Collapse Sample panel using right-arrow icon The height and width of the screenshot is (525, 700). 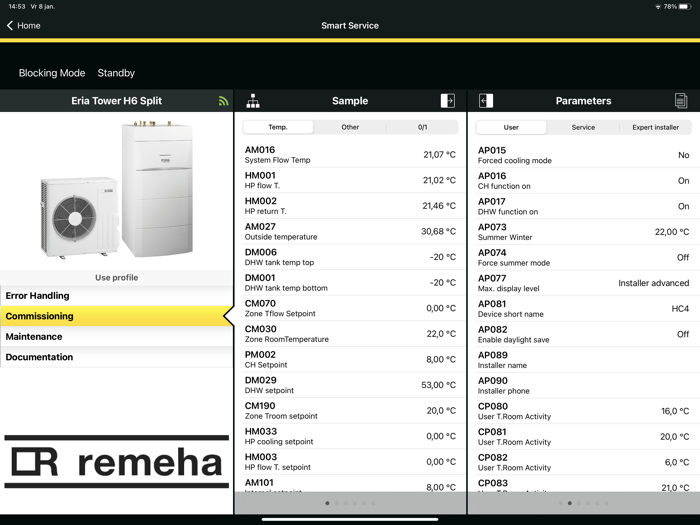[x=448, y=101]
